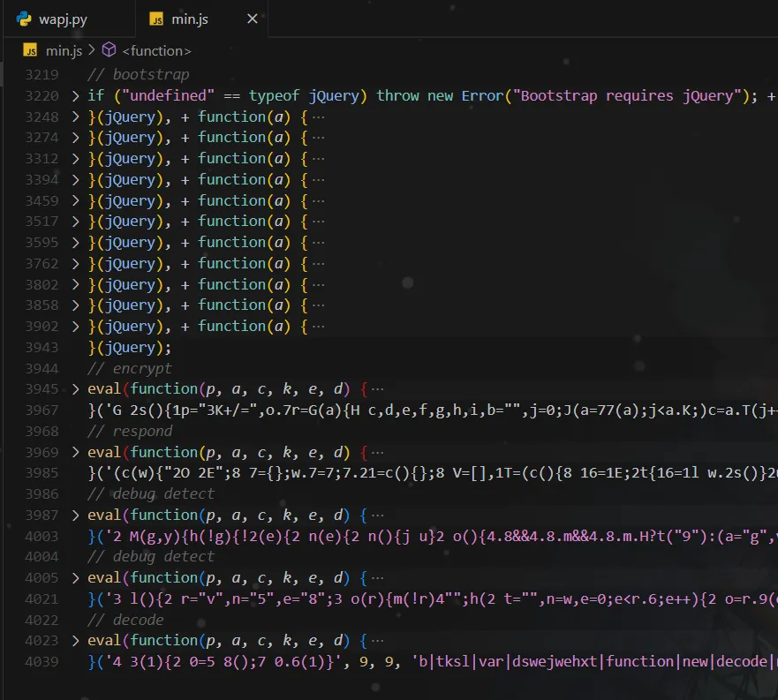Click the fold ellipsis on line 4023
The width and height of the screenshot is (778, 700).
378,641
